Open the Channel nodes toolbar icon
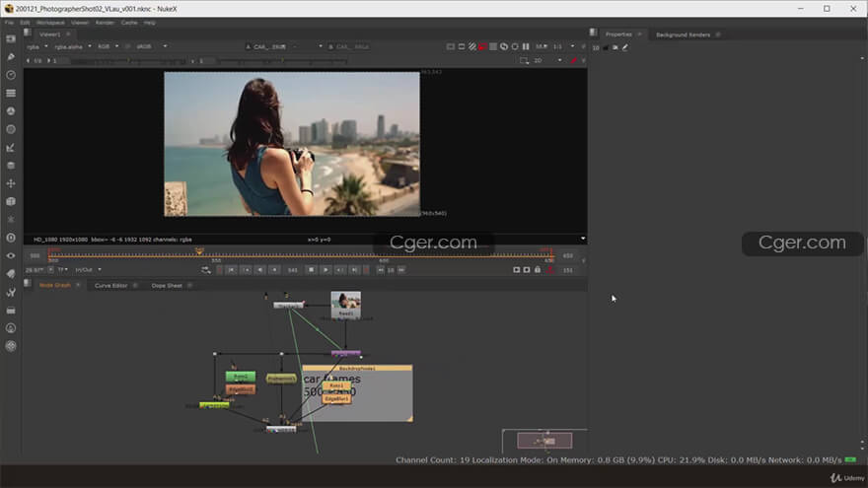Image resolution: width=868 pixels, height=488 pixels. [11, 93]
